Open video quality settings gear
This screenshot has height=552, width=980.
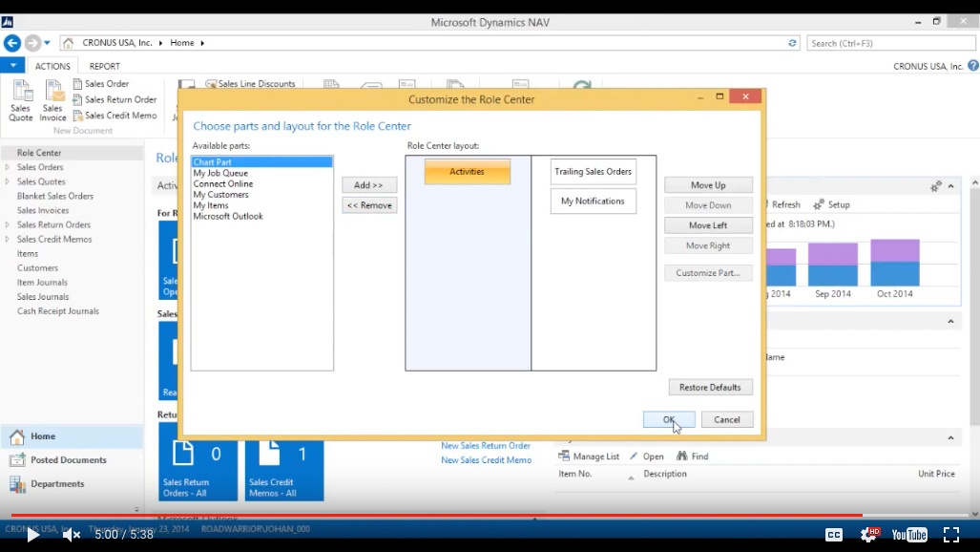[x=868, y=535]
